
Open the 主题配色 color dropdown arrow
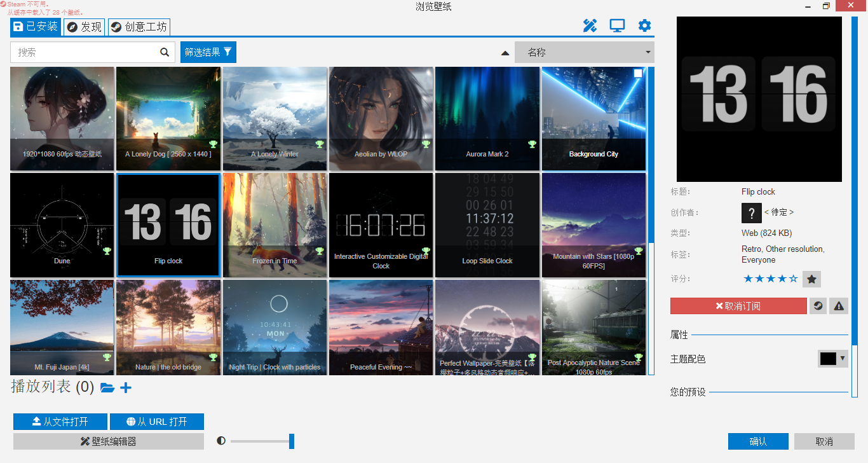(x=843, y=358)
